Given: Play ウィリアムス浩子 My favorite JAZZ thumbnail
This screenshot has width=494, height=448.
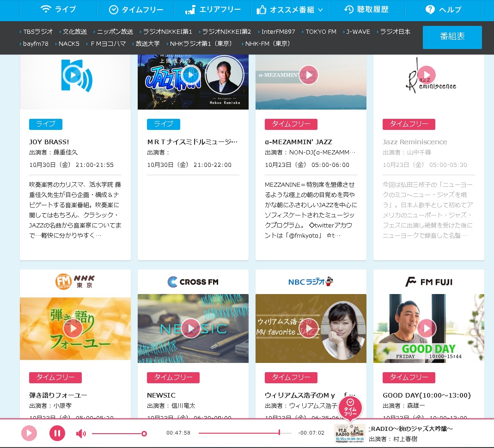Looking at the screenshot, I should [x=309, y=329].
